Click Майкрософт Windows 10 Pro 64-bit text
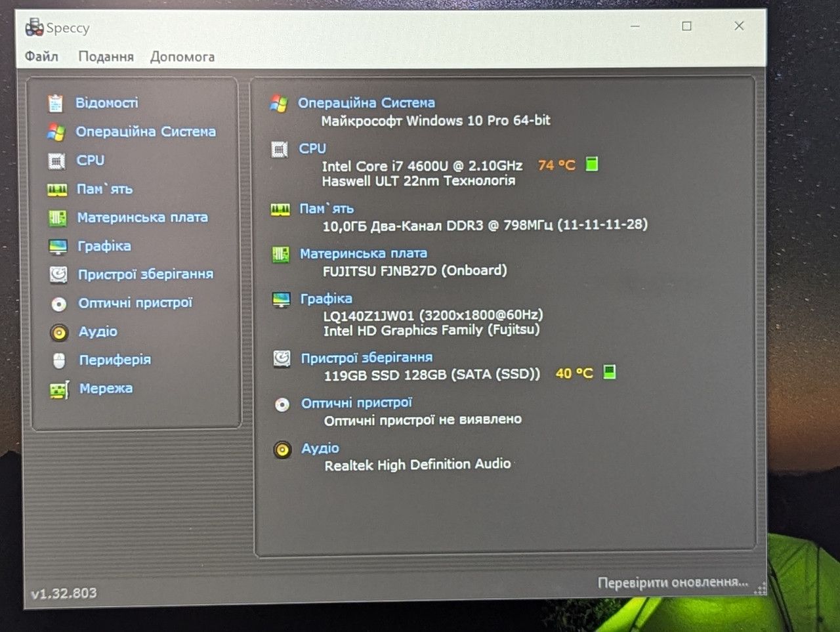 click(x=436, y=121)
